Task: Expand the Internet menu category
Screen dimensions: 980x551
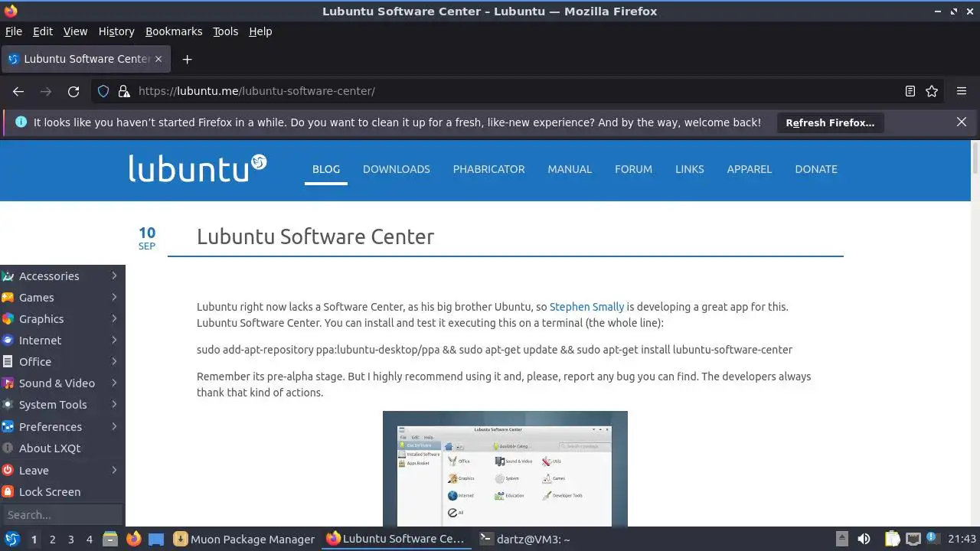Action: click(61, 341)
